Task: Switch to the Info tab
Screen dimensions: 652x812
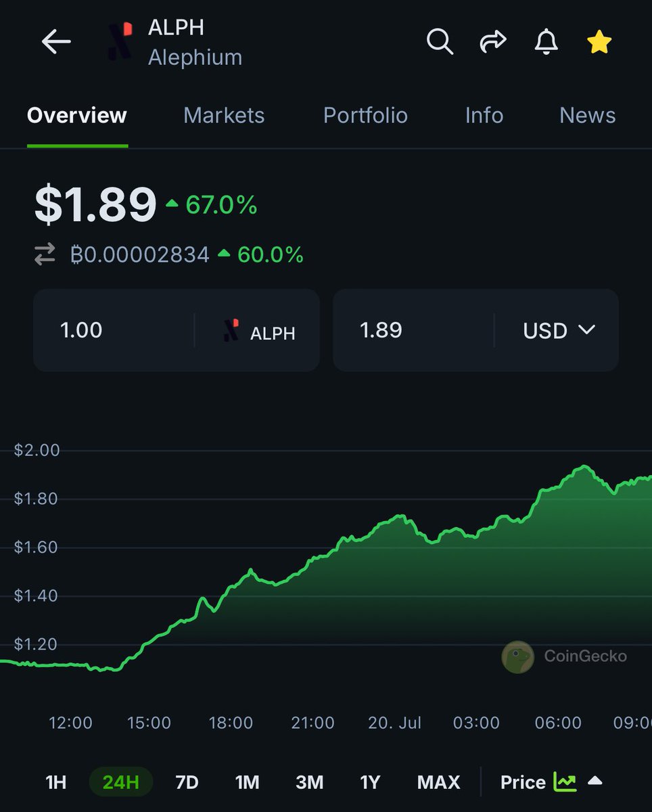Action: [x=484, y=115]
